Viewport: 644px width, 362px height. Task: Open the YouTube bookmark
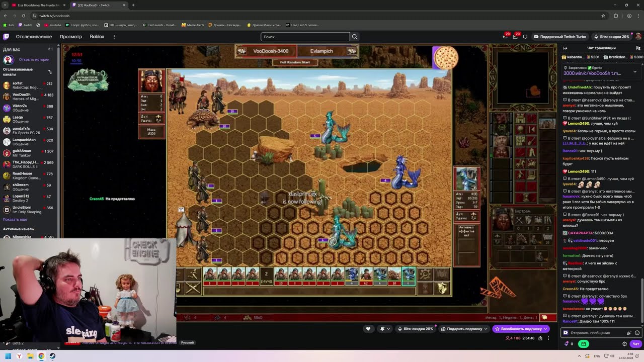[x=53, y=25]
